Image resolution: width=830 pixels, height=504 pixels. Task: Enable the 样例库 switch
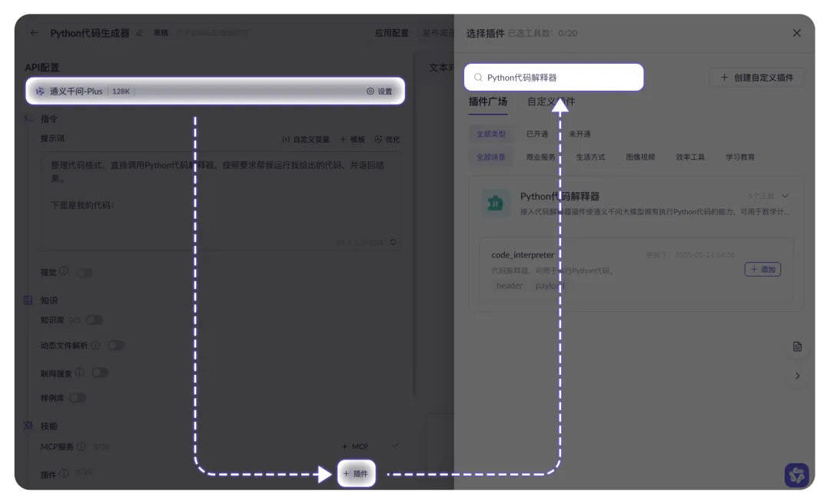[78, 397]
